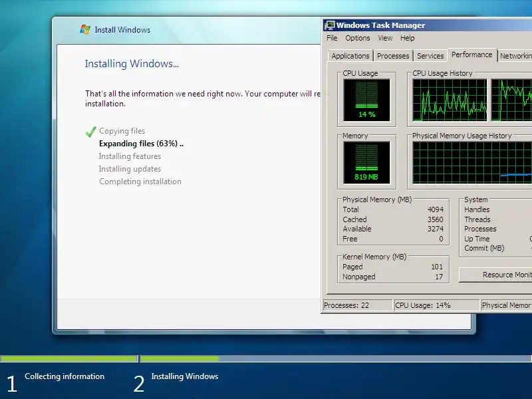Switch to the Processes tab
The height and width of the screenshot is (399, 532).
(393, 56)
